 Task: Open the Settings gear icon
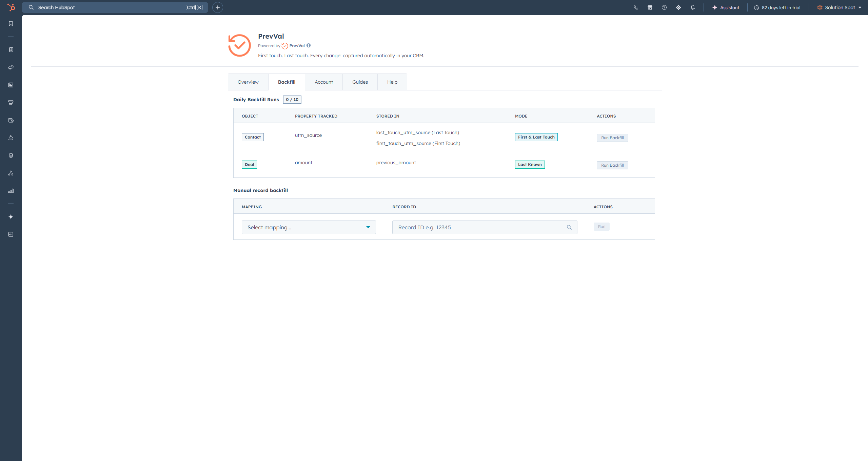678,7
